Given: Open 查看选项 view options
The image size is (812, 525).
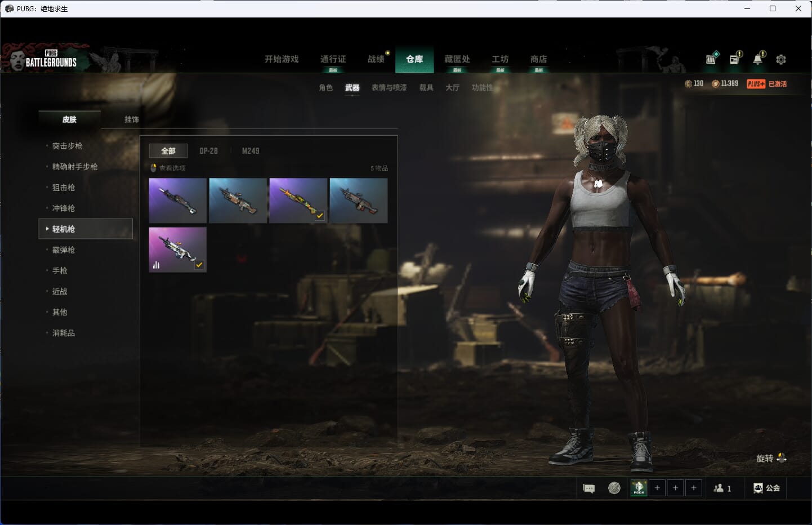Looking at the screenshot, I should point(168,168).
